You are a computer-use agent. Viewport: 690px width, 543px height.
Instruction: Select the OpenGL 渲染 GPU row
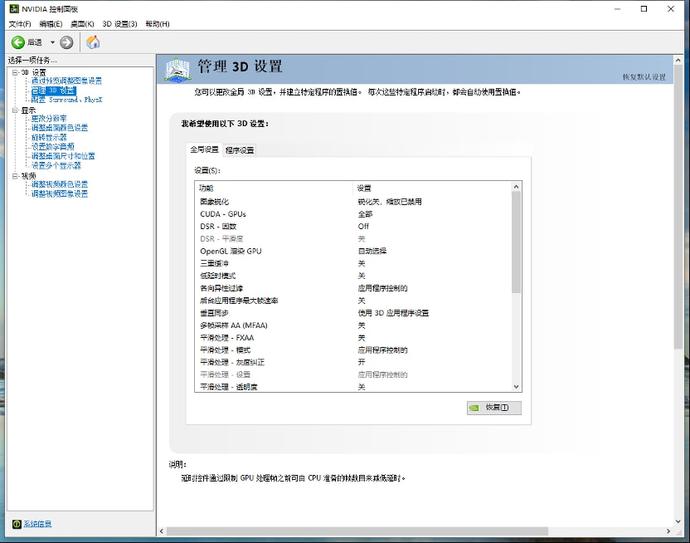353,251
